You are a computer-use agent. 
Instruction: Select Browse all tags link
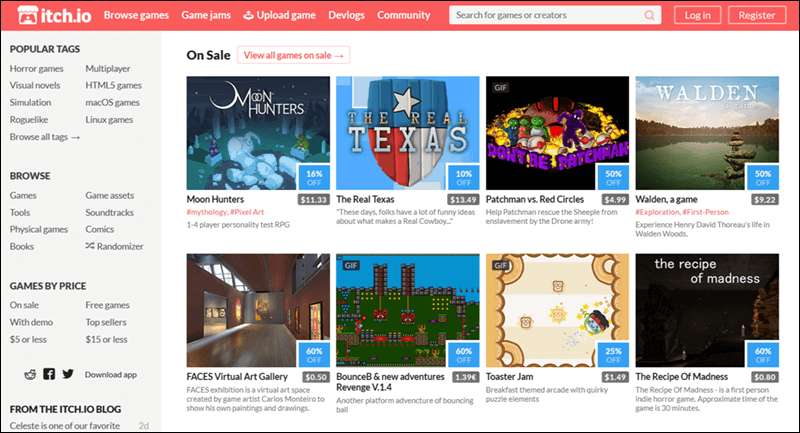click(x=45, y=137)
